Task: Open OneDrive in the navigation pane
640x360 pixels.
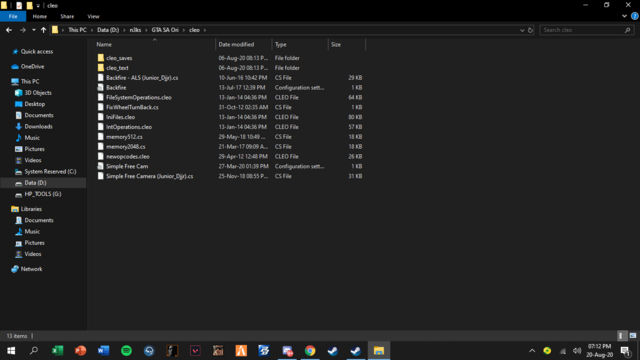Action: click(32, 67)
